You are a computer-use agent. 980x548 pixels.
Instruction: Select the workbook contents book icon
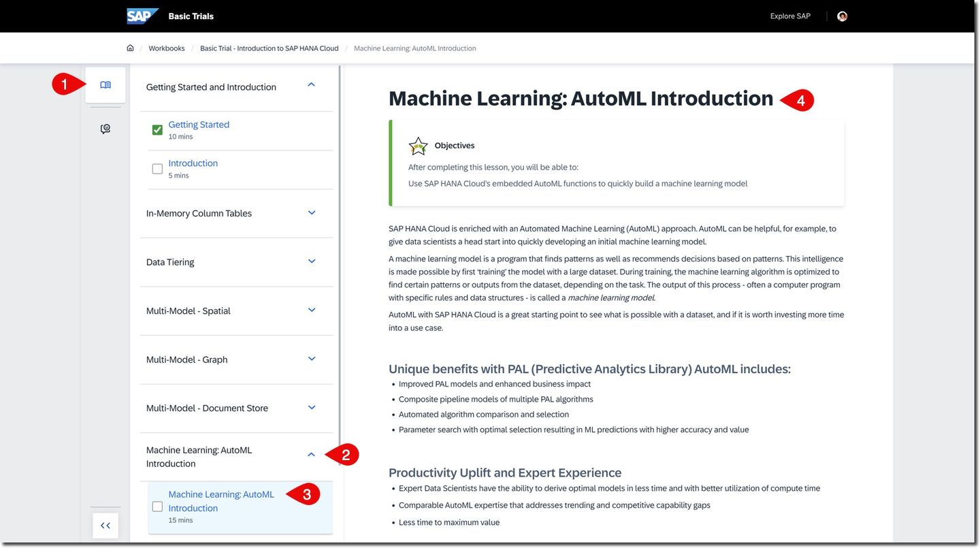coord(105,85)
